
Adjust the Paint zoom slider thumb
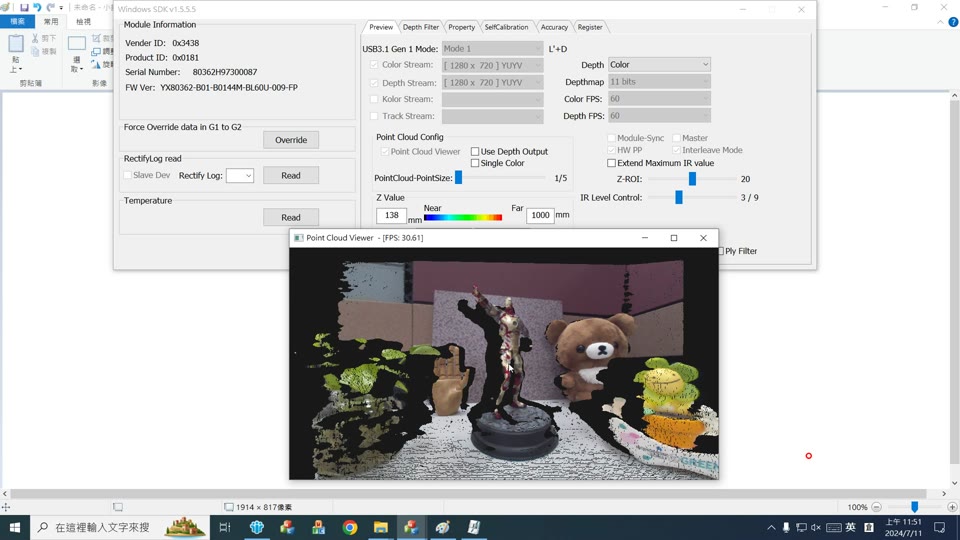click(x=914, y=507)
